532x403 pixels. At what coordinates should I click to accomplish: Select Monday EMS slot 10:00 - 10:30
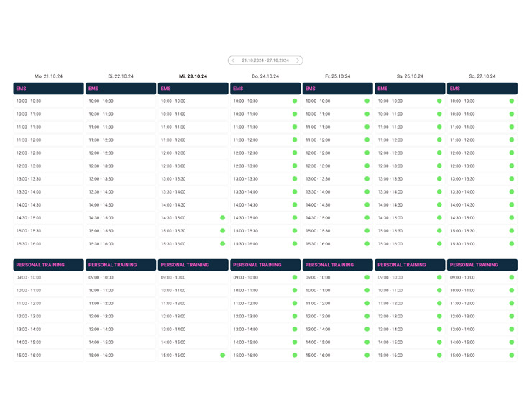(48, 101)
